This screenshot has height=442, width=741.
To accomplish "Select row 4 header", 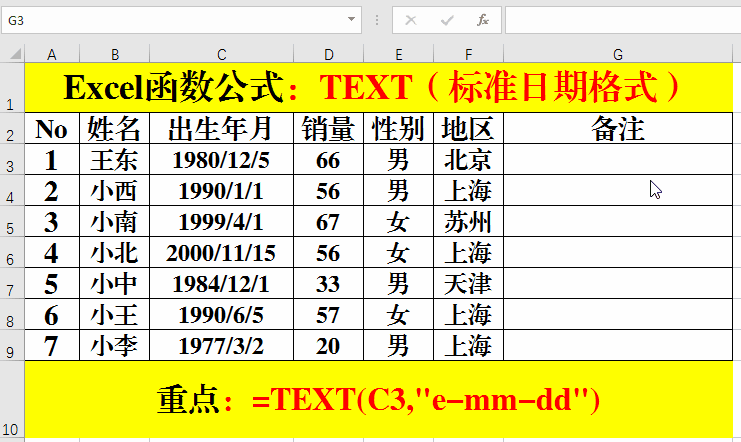I will tap(12, 190).
